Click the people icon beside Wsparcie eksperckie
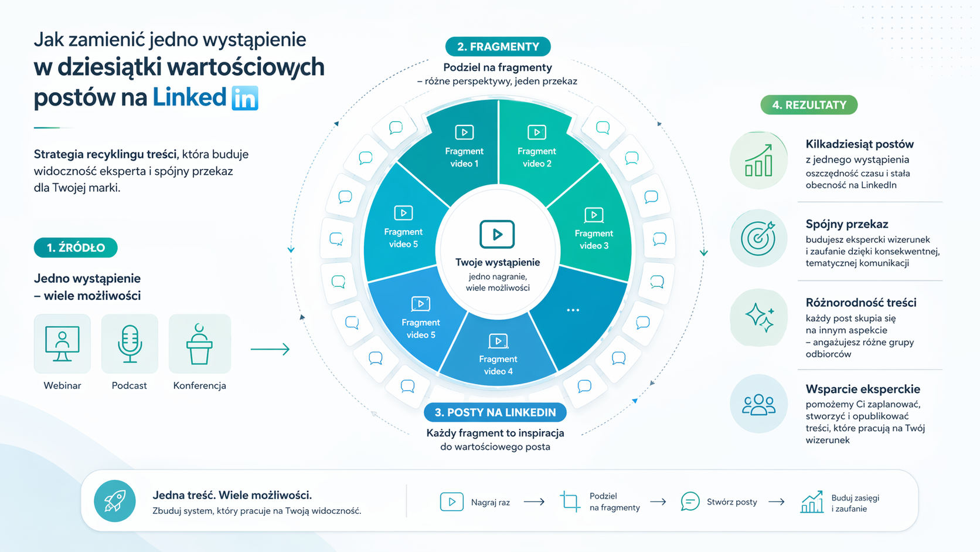Image resolution: width=980 pixels, height=552 pixels. click(758, 404)
